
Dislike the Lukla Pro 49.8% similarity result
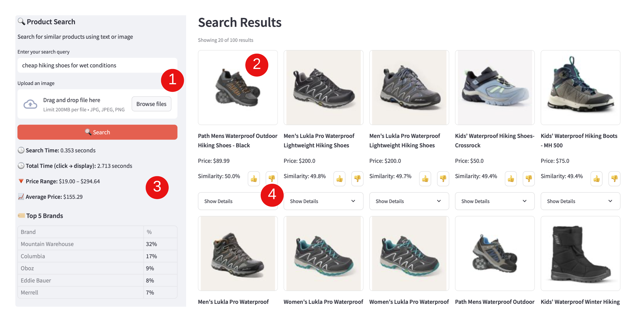(357, 178)
